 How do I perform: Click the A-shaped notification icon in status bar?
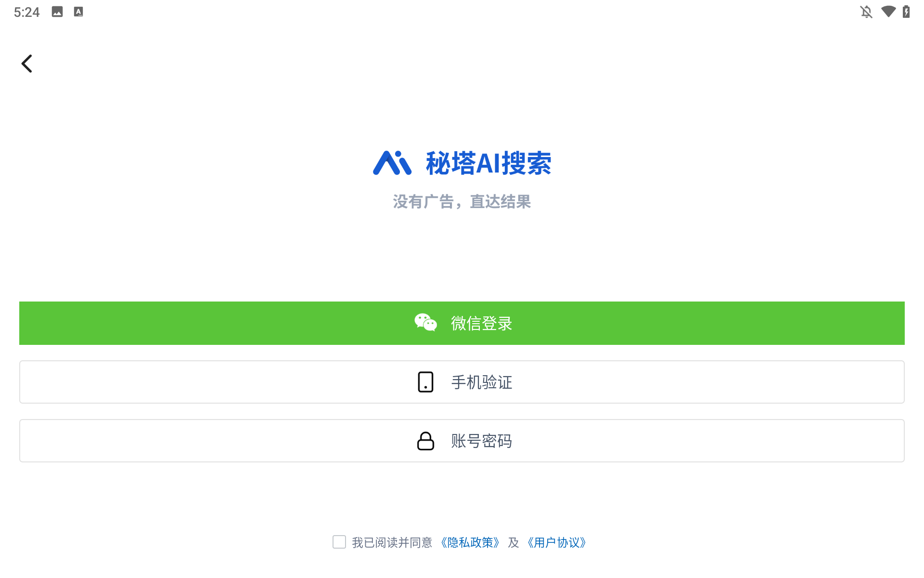[x=77, y=12]
